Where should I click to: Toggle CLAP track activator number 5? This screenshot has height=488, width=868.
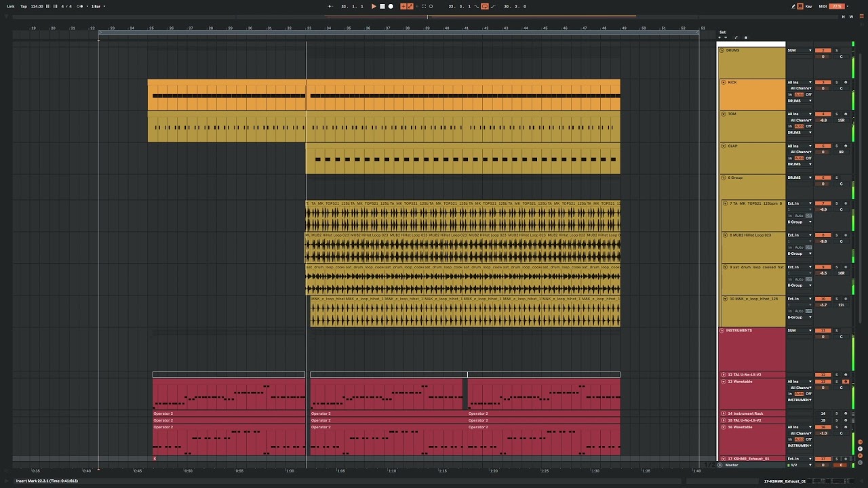pyautogui.click(x=823, y=146)
